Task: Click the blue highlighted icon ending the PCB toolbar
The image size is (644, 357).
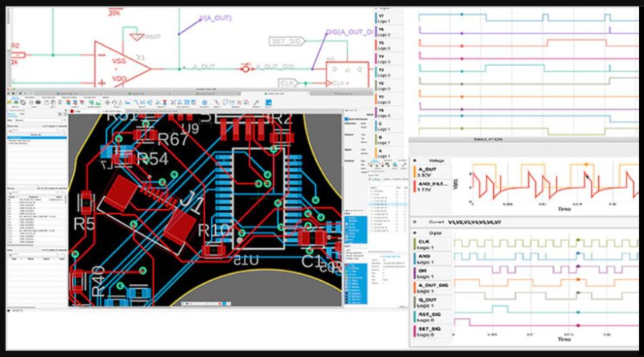Action: (268, 102)
